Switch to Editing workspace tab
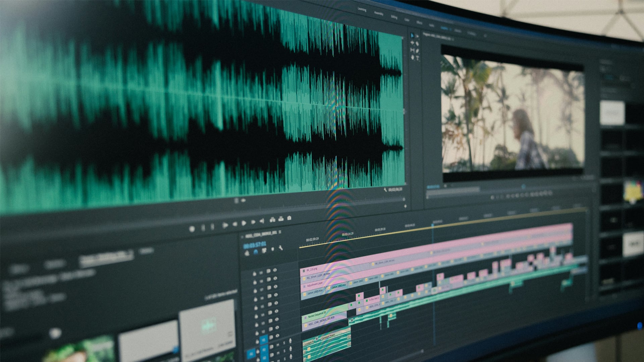The image size is (644, 362). point(394,17)
